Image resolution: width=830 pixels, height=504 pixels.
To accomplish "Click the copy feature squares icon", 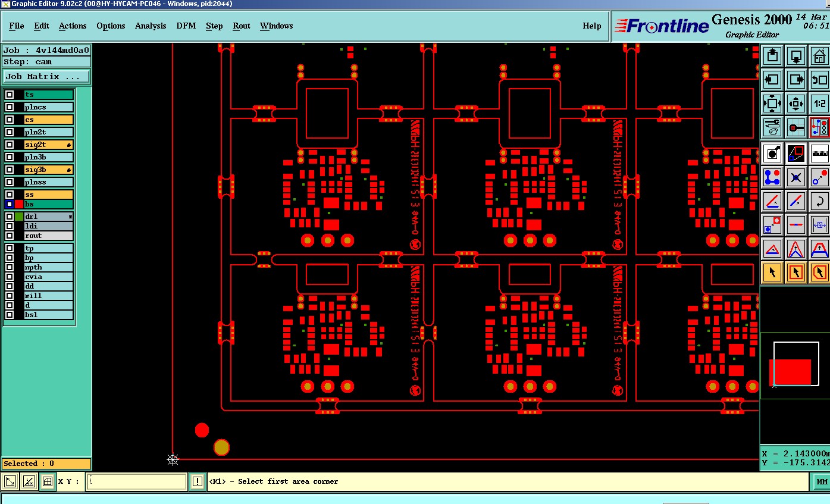I will coord(772,225).
